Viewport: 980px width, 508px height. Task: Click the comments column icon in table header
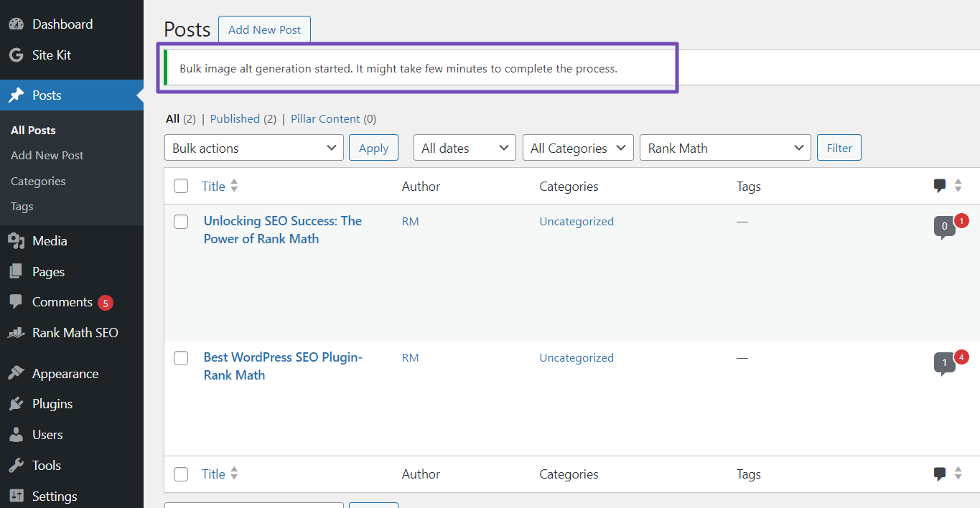[x=940, y=187]
